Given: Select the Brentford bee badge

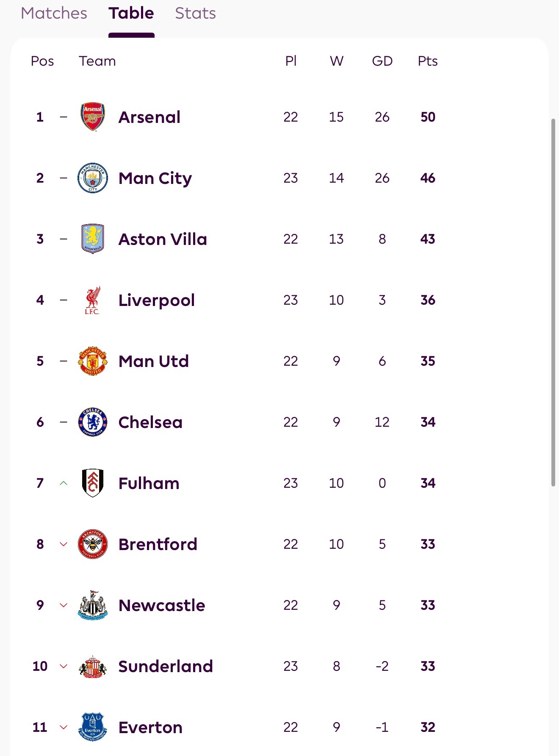Looking at the screenshot, I should 93,544.
